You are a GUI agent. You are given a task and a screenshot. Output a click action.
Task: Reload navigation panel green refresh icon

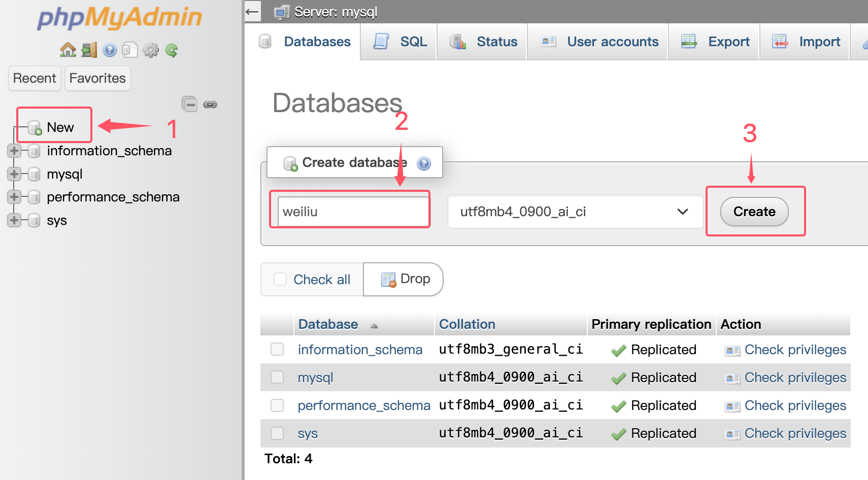[172, 50]
